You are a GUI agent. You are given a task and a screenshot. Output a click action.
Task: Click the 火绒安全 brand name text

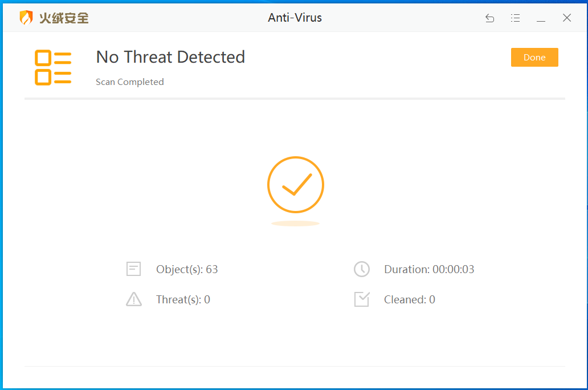[64, 18]
